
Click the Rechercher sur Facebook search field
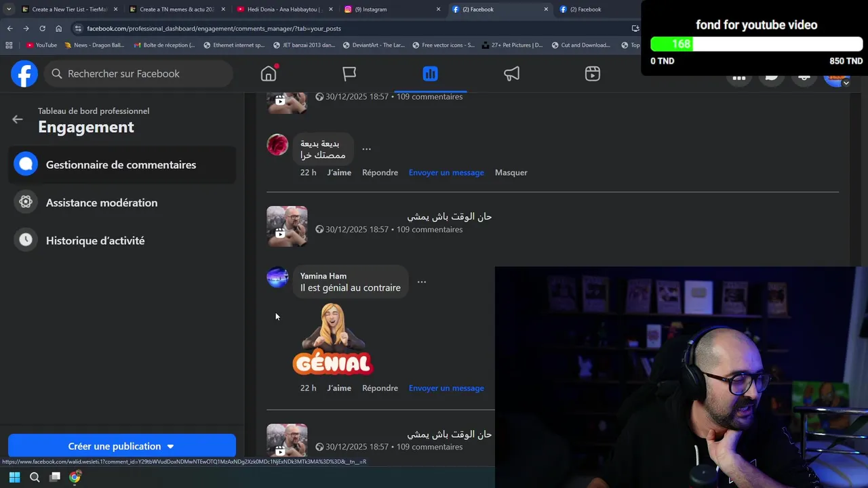click(138, 73)
